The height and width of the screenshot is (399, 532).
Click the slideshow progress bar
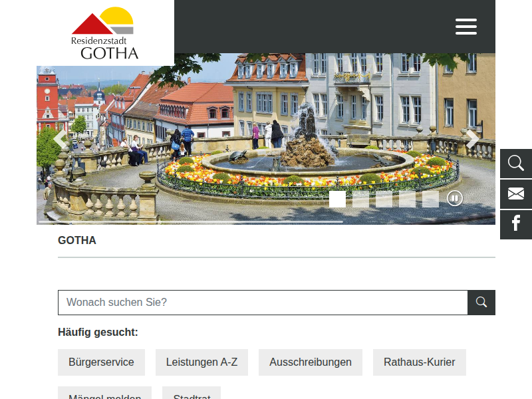(191, 222)
